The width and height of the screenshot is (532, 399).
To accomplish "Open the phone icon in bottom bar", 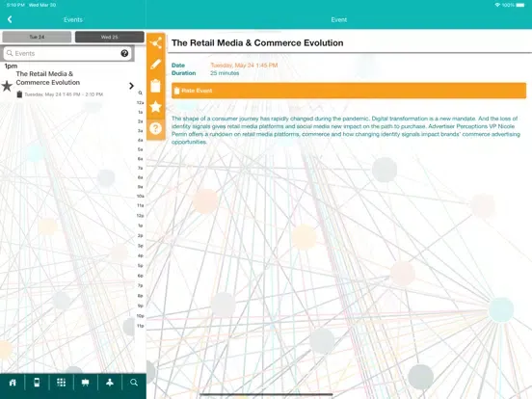I will (x=37, y=383).
